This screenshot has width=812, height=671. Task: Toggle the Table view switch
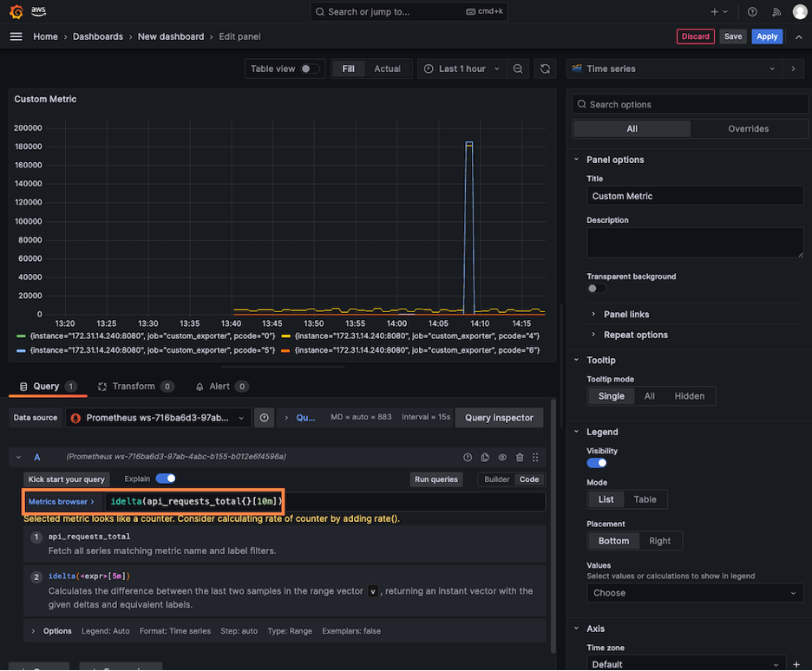tap(310, 68)
